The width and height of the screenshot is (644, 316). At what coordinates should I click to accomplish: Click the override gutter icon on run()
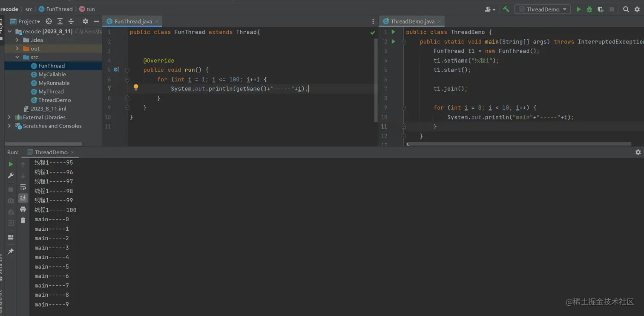pyautogui.click(x=116, y=70)
